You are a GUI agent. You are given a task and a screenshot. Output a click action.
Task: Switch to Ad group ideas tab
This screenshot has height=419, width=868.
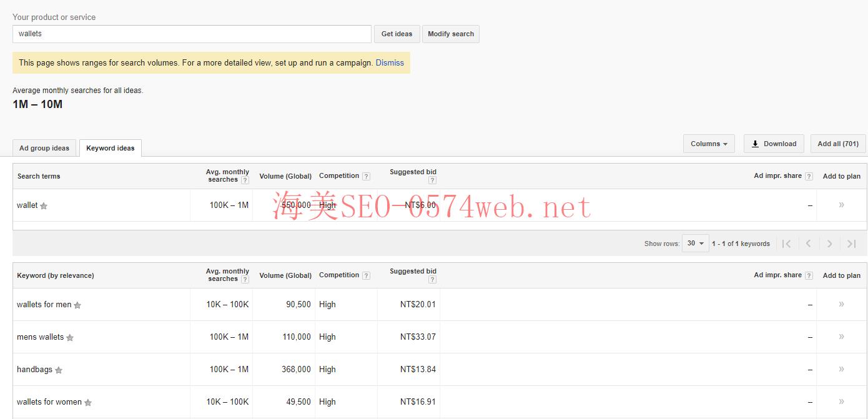[44, 148]
